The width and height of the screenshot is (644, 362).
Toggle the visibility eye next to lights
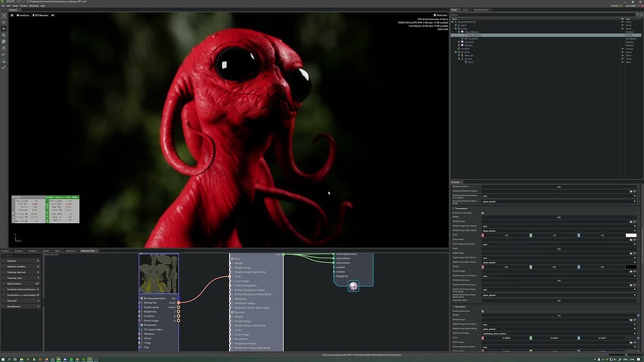622,25
